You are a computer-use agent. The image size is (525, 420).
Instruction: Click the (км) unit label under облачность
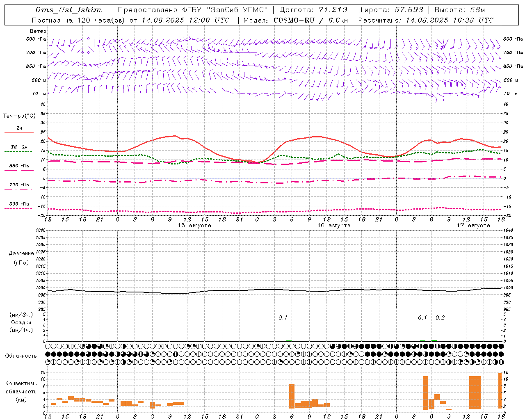tap(21, 399)
